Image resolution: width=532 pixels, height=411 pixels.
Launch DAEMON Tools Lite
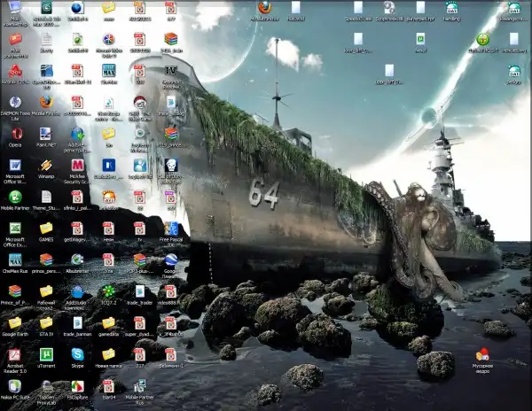15,103
